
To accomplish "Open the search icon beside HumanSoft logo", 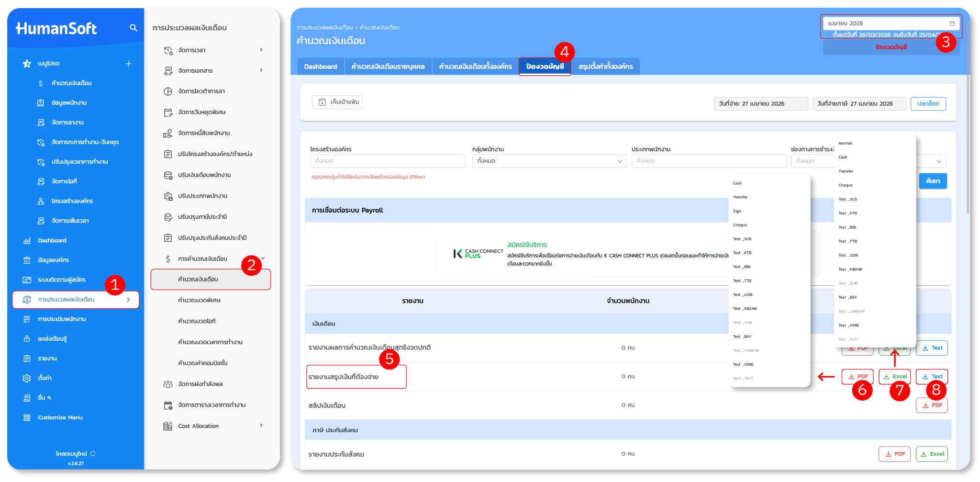I will (134, 28).
